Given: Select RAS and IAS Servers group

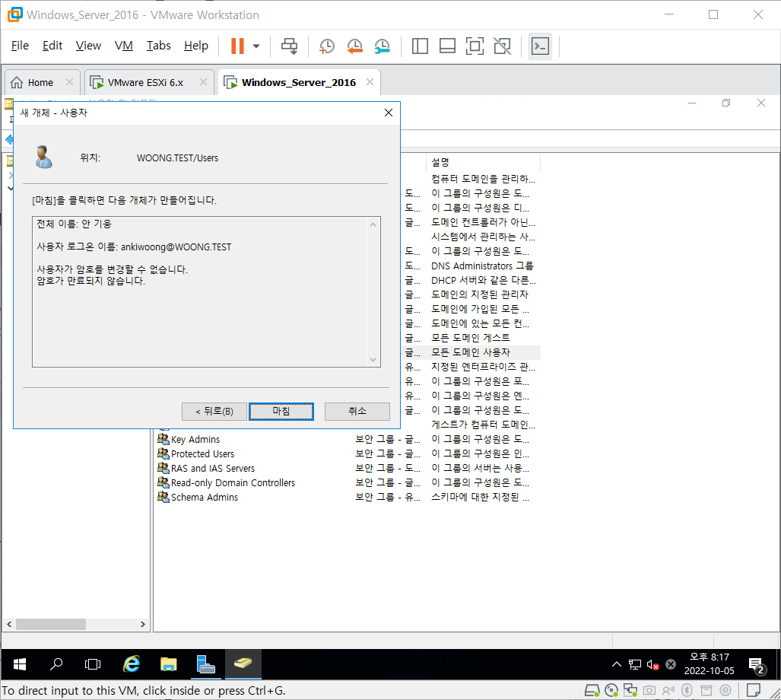Looking at the screenshot, I should (213, 469).
